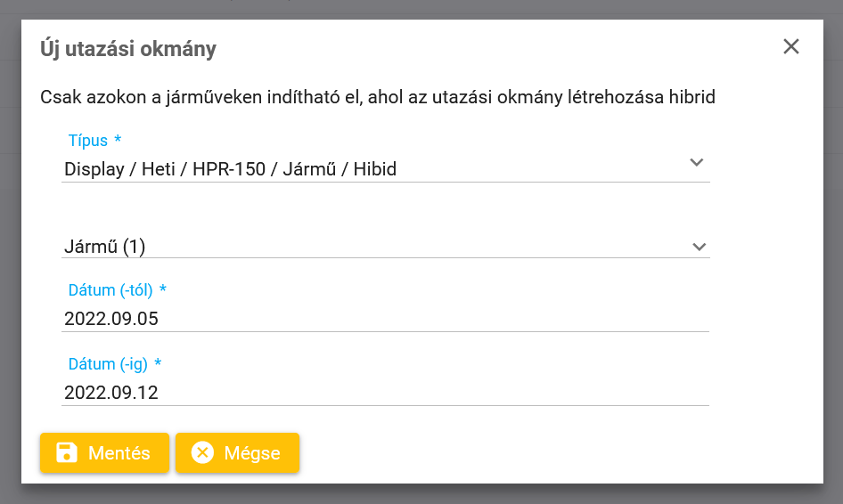Open the Jármű (1) vehicle selector

pyautogui.click(x=386, y=247)
